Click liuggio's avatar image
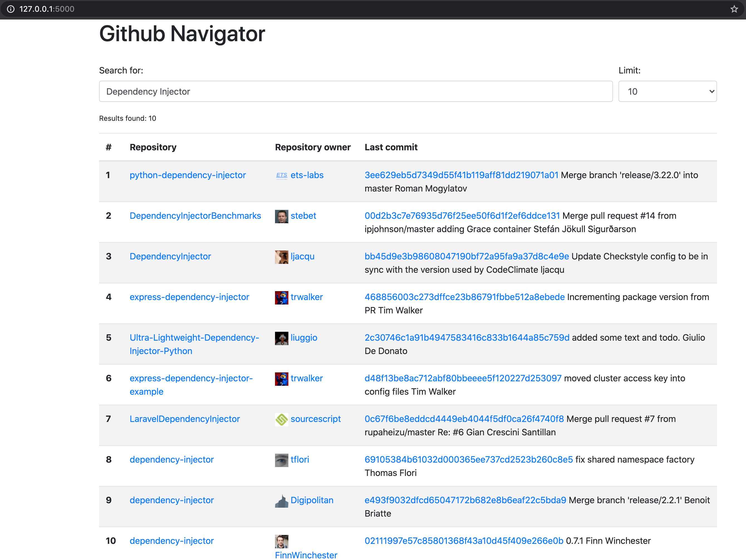Screen dimensions: 746x560 pyautogui.click(x=281, y=338)
